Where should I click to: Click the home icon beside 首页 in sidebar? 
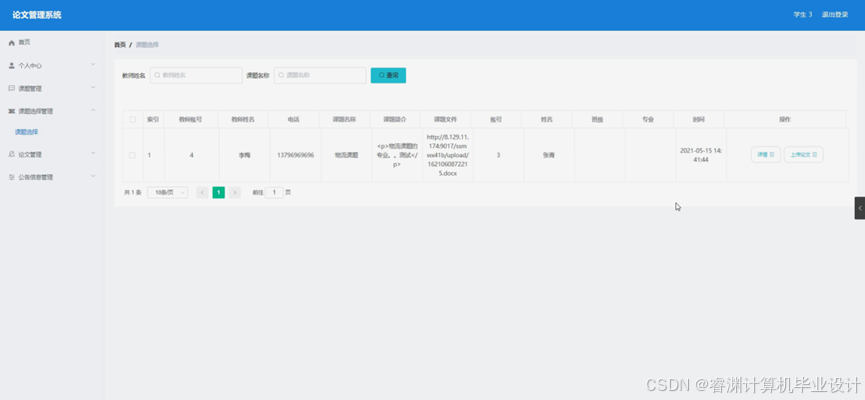click(x=12, y=42)
